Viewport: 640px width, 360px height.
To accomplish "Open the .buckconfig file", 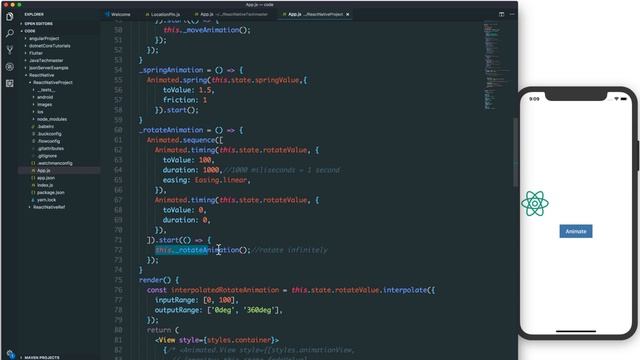I will point(49,134).
